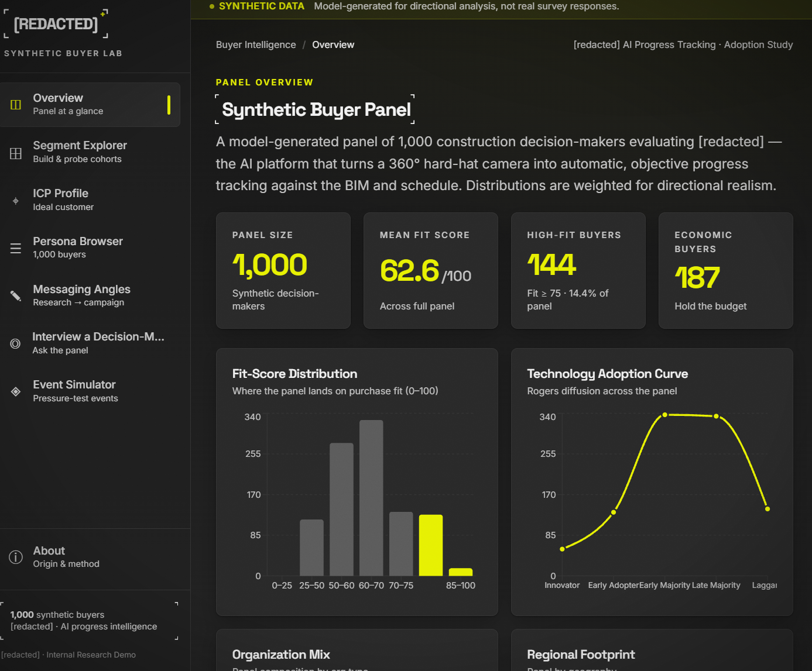812x671 pixels.
Task: Click the 'Fit ≥ 75 · 14.4% of panel' caption
Action: [x=568, y=300]
